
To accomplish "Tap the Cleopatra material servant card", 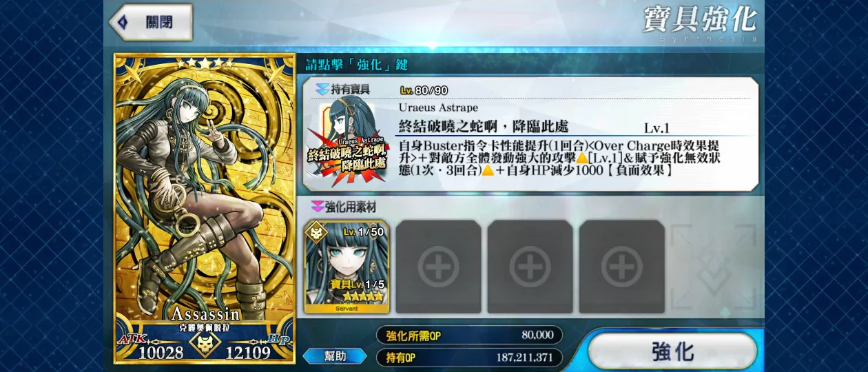I will tap(347, 267).
